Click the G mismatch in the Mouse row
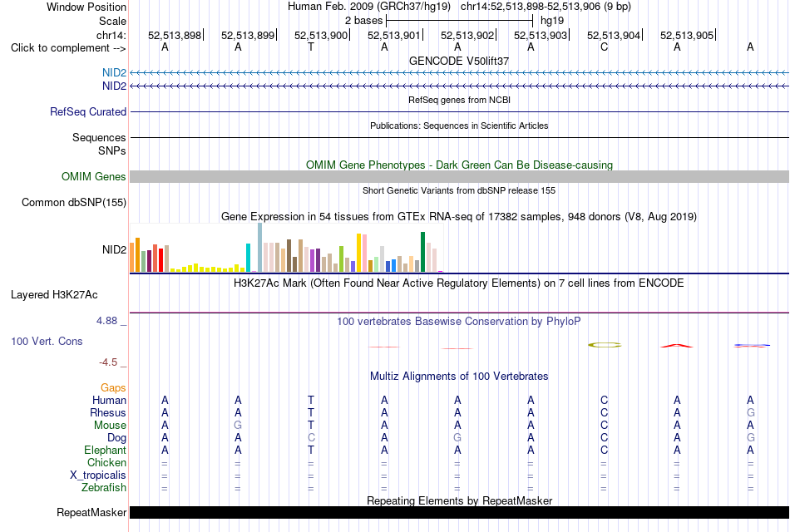 pyautogui.click(x=238, y=426)
